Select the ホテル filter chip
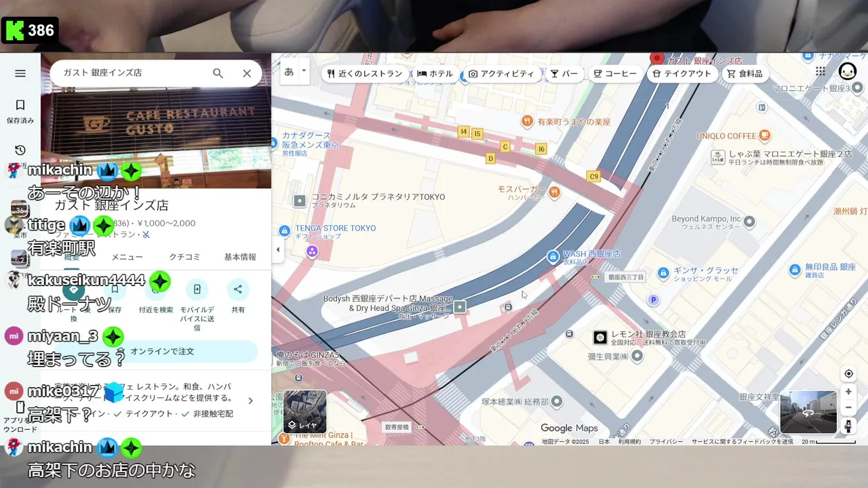868x488 pixels. point(435,74)
